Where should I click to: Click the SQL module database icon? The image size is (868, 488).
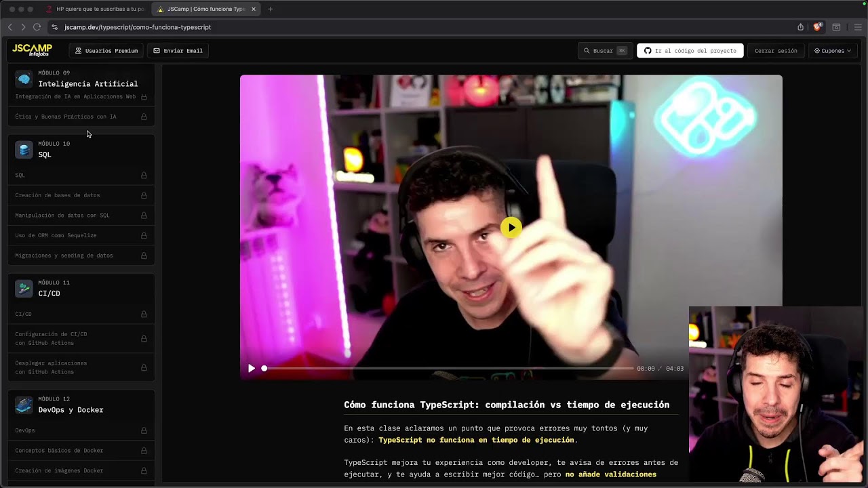(x=24, y=150)
